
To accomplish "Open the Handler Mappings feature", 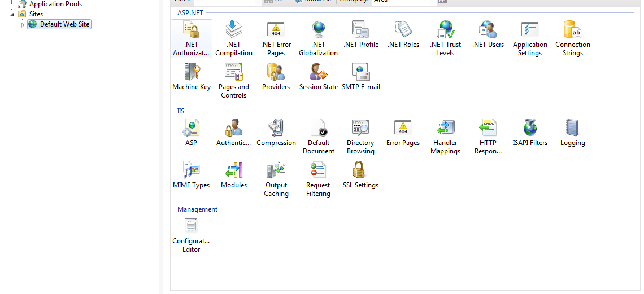I will click(445, 137).
